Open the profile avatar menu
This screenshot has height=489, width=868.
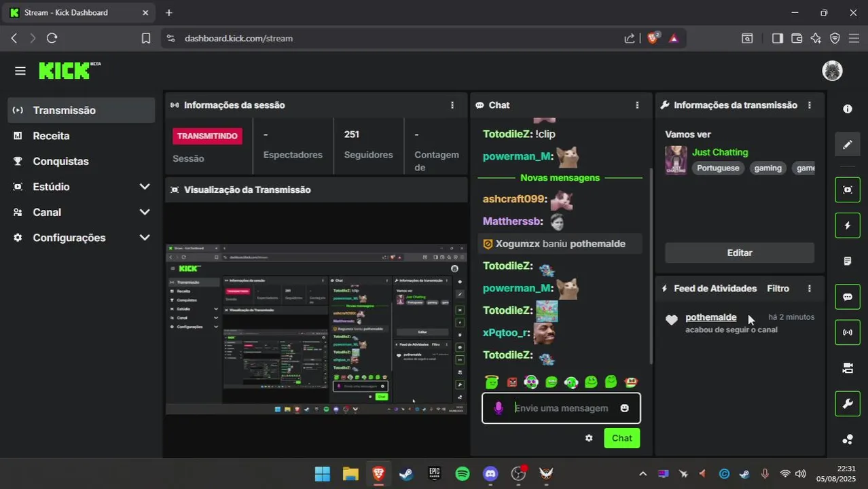click(832, 71)
